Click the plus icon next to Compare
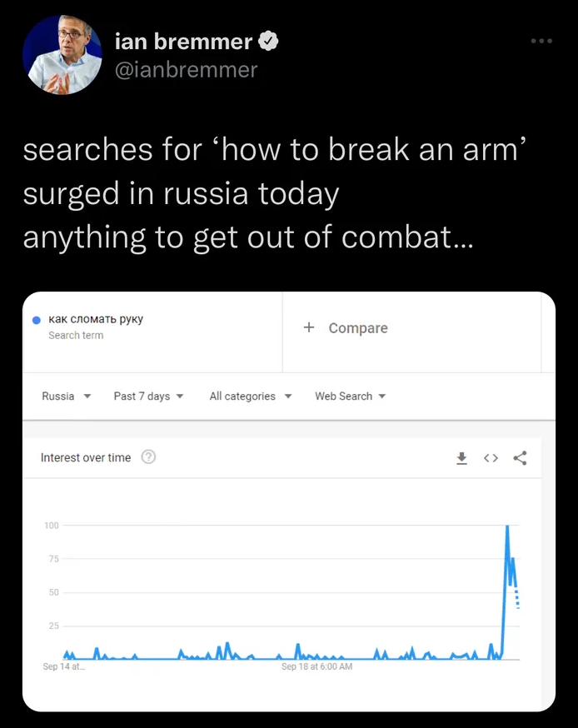 click(309, 327)
